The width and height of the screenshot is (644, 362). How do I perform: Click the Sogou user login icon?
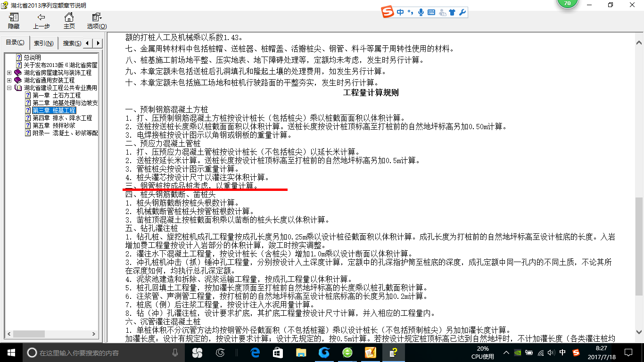tap(442, 13)
